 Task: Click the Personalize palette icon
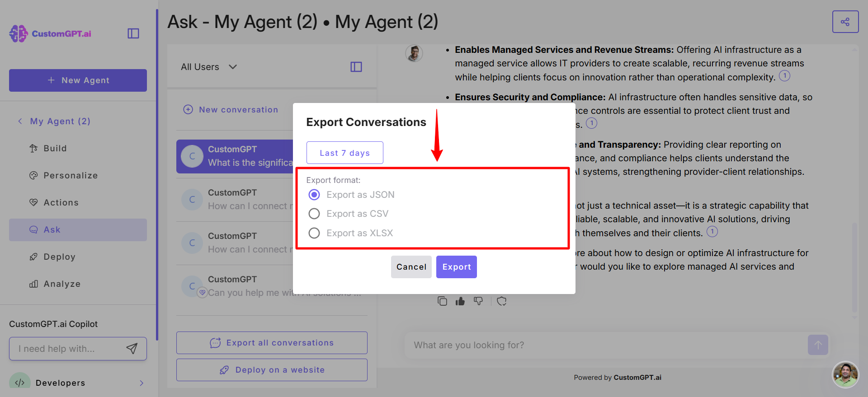pyautogui.click(x=33, y=175)
